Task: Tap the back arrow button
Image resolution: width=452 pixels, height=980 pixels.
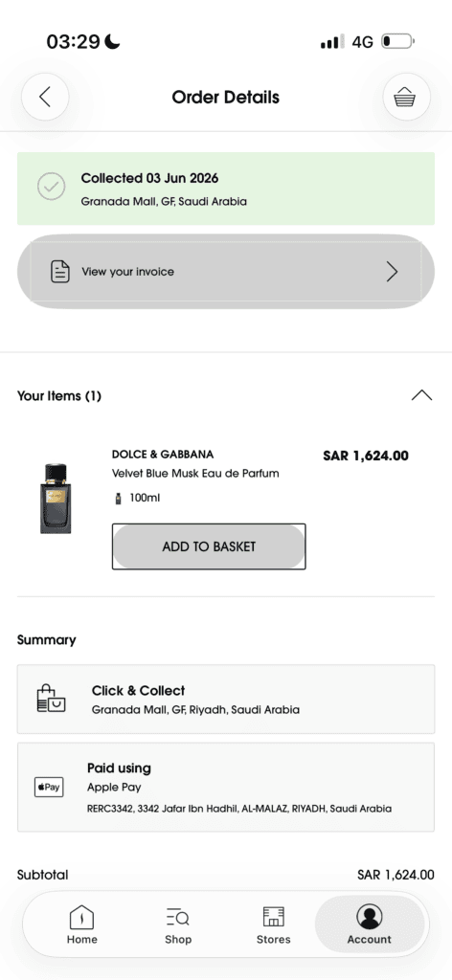Action: click(45, 97)
